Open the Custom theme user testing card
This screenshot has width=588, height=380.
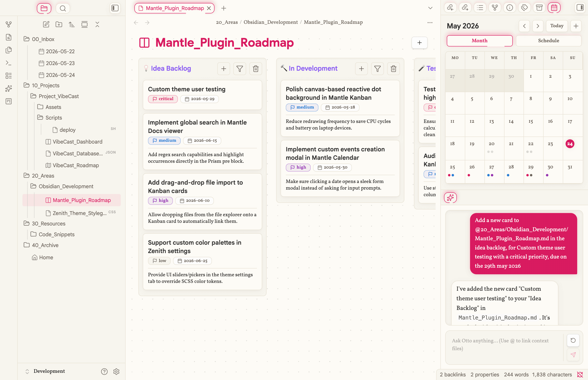click(202, 95)
